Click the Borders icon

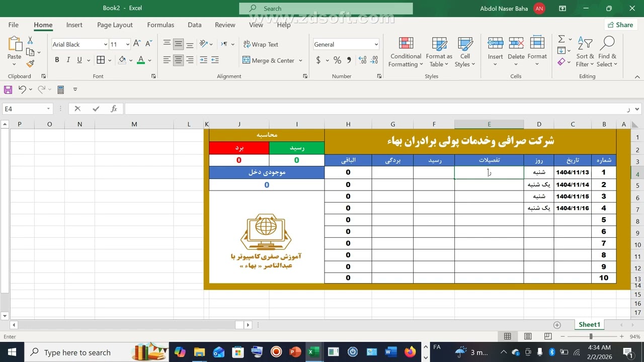pyautogui.click(x=101, y=60)
